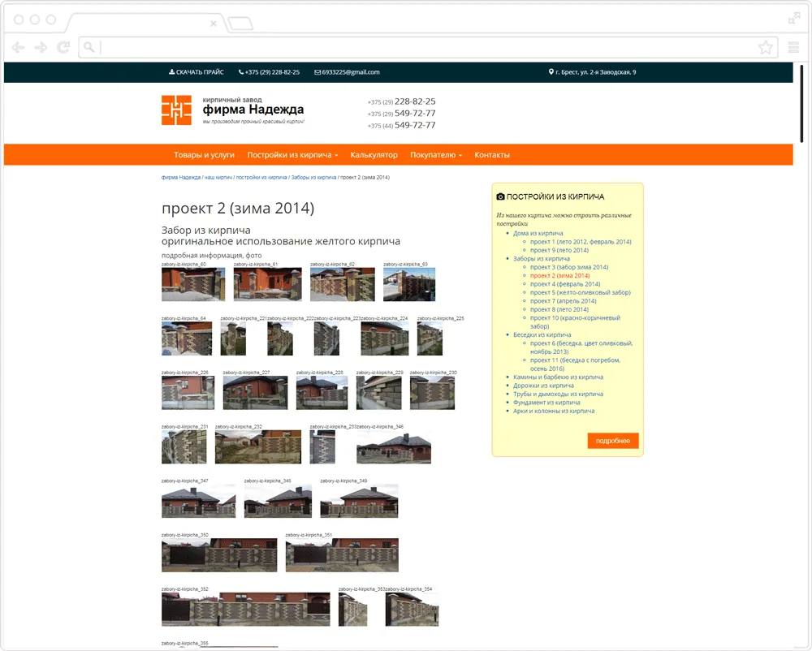Open the browser hamburger menu icon
Image resolution: width=812 pixels, height=651 pixels.
point(793,48)
